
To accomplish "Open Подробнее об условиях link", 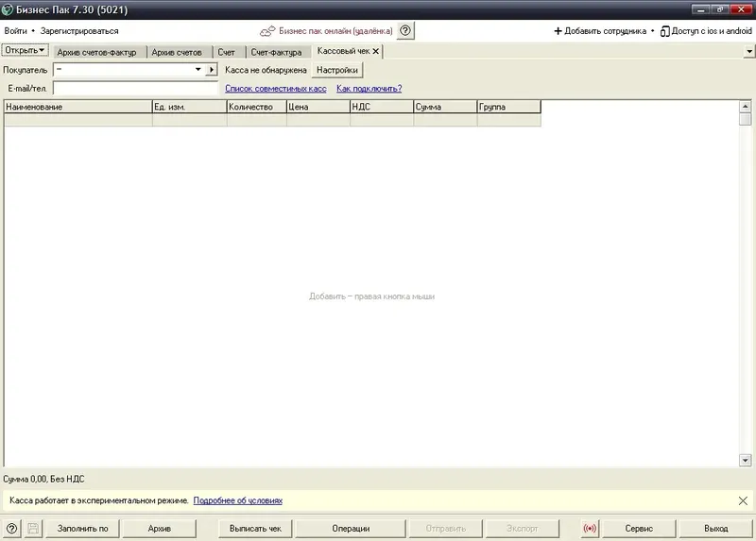I will 238,500.
